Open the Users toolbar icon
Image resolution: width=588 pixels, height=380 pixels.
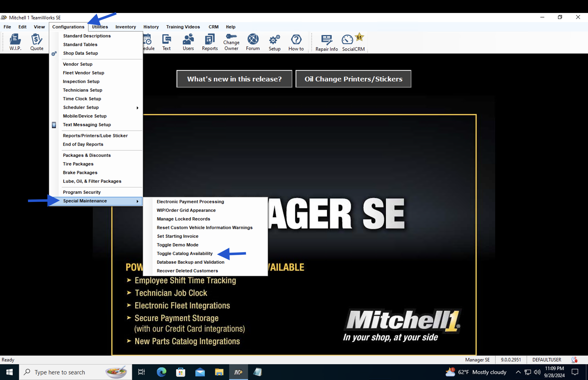188,42
